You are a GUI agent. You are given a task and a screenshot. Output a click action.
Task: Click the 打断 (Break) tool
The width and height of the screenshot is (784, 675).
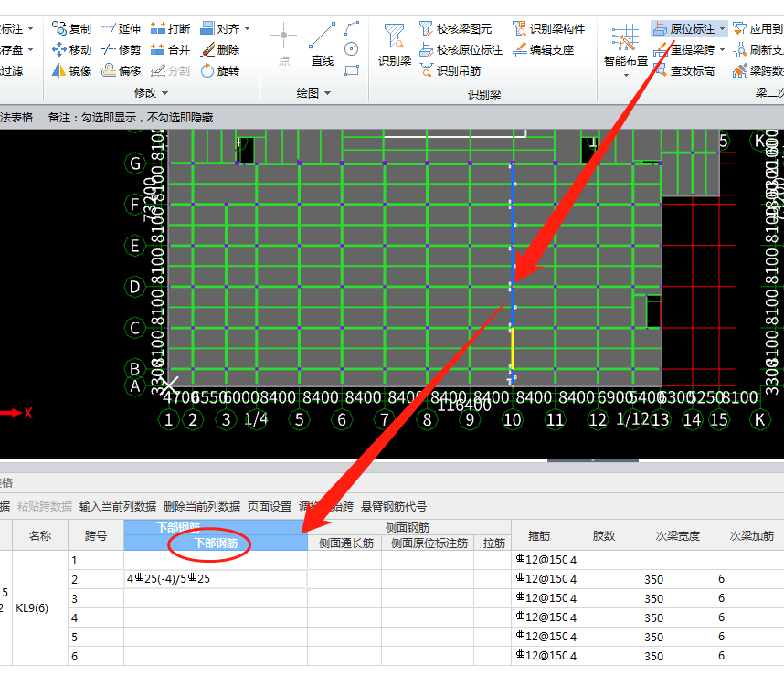coord(170,28)
